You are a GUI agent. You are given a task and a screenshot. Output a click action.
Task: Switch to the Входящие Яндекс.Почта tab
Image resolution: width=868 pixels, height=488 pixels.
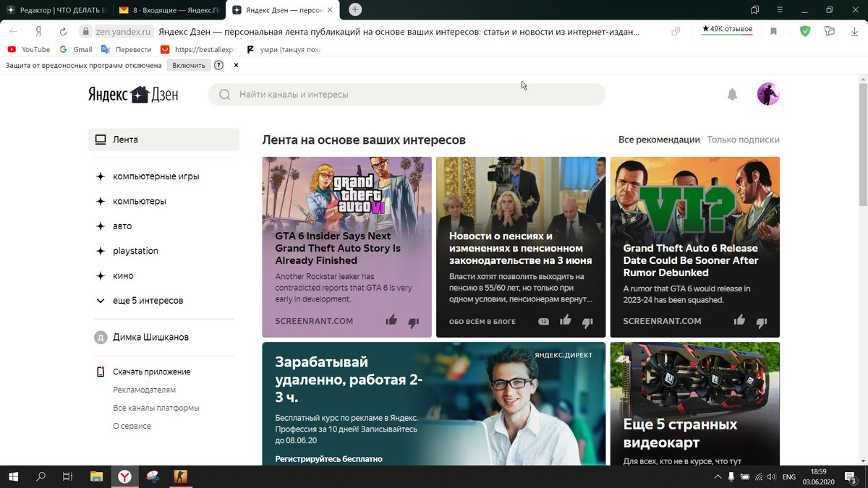[169, 10]
